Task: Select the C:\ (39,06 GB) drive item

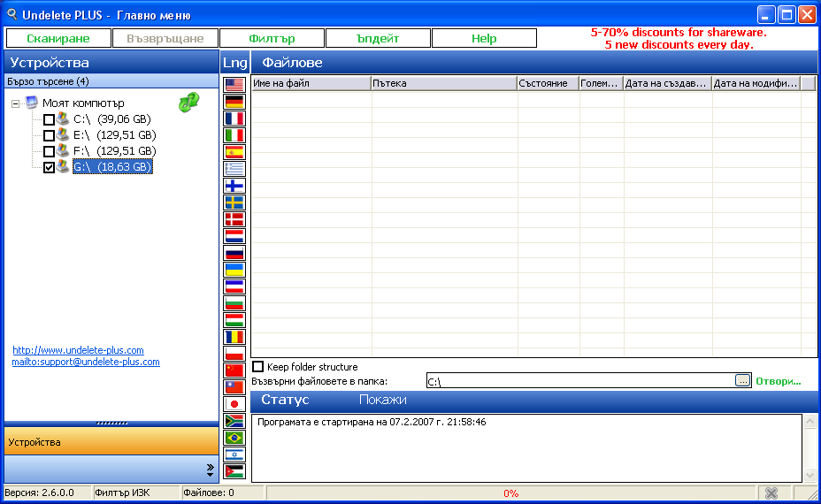Action: 112,119
